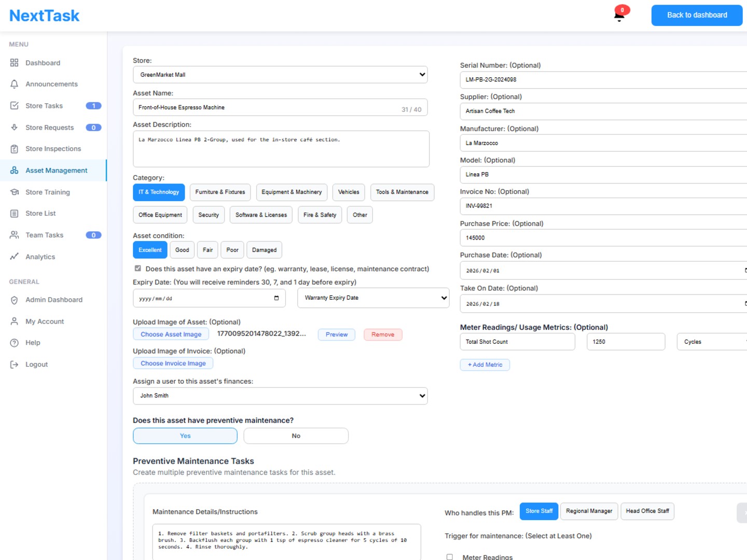The height and width of the screenshot is (560, 747).
Task: Uncheck the asset expiry date checkbox
Action: click(x=138, y=269)
